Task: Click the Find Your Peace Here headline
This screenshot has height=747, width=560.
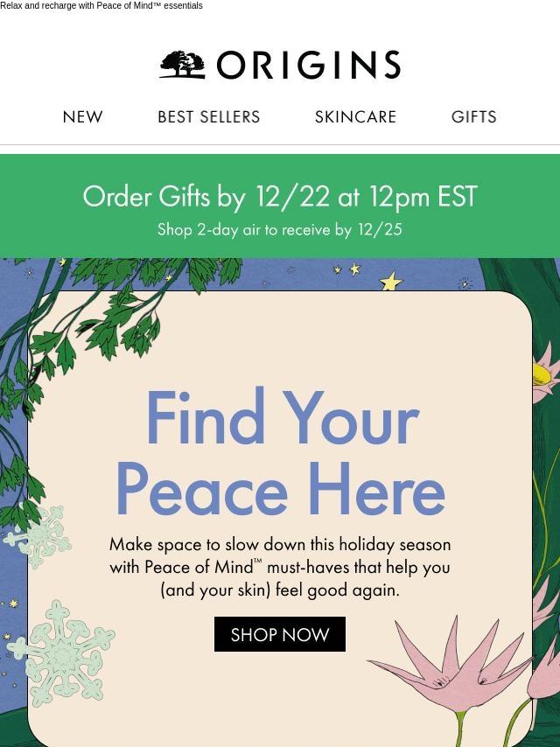Action: click(x=281, y=452)
